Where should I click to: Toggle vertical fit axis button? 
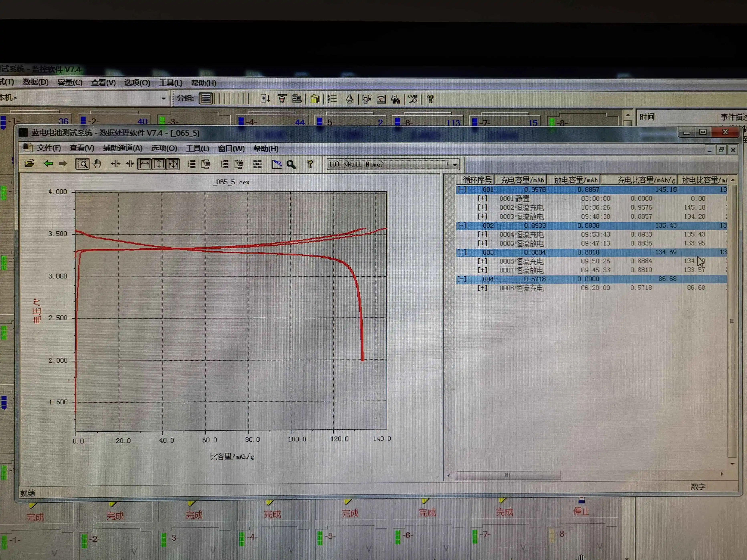click(x=159, y=164)
